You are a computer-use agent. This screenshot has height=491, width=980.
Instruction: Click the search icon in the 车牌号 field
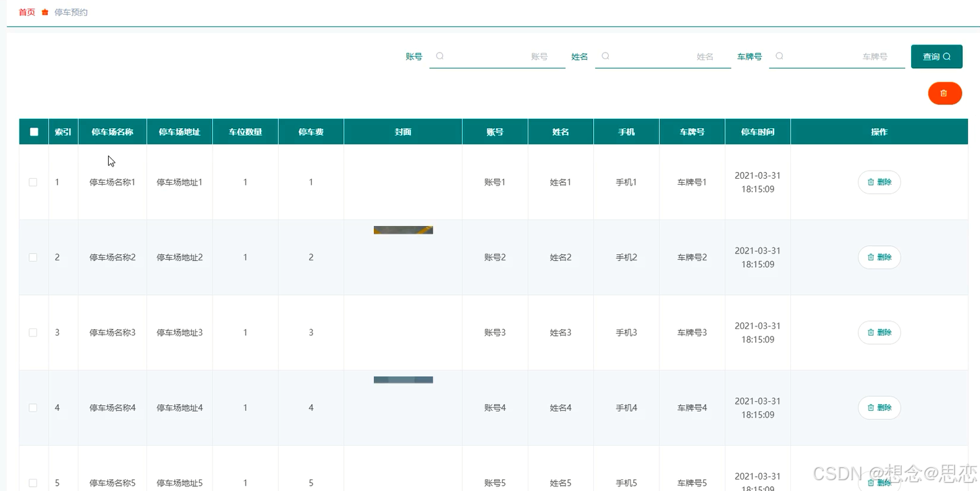(x=780, y=56)
